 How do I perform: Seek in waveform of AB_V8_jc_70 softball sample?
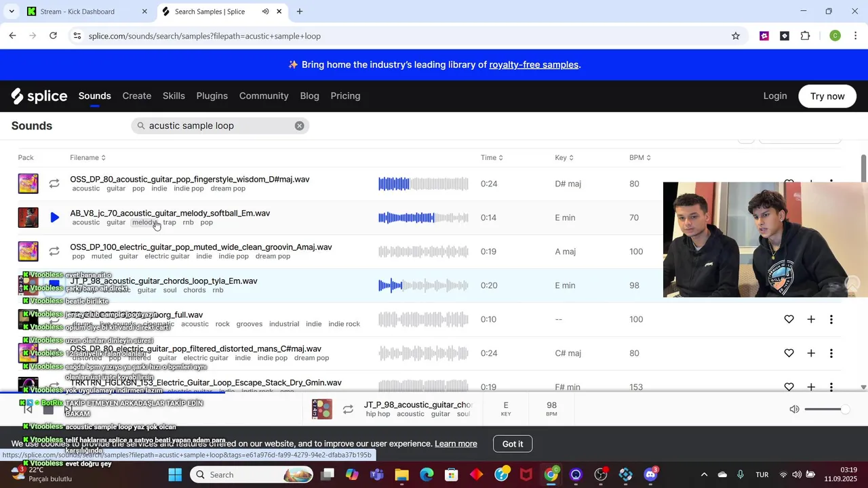pyautogui.click(x=423, y=218)
